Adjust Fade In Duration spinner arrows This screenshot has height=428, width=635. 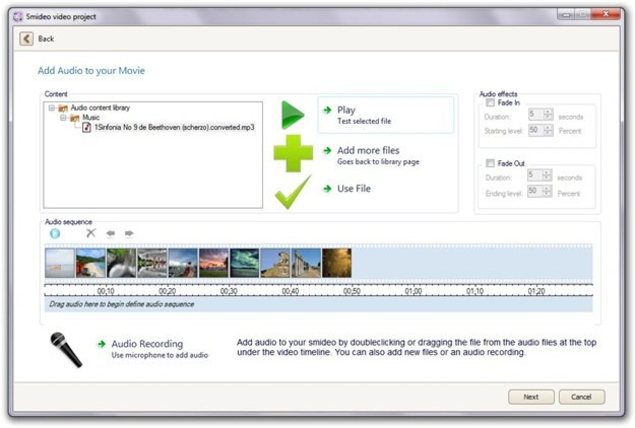[548, 115]
